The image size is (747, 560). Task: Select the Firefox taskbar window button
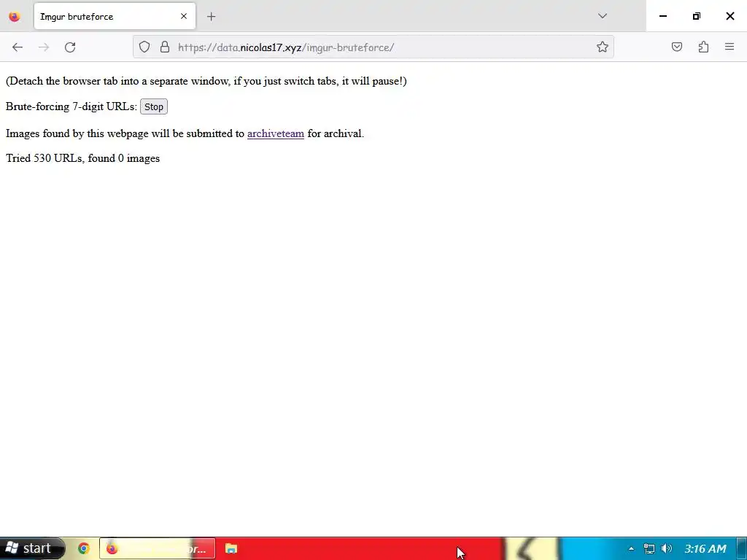pos(158,548)
